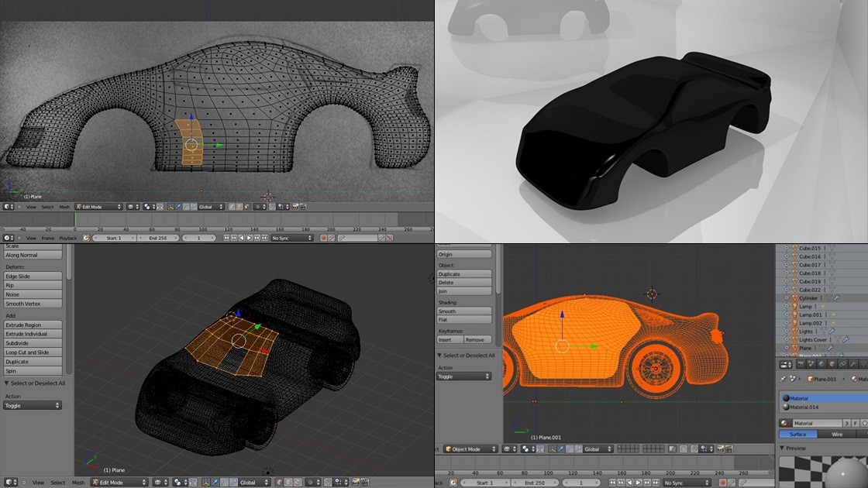This screenshot has height=488, width=868.
Task: Click the render icon in bottom-right viewport header
Action: (x=722, y=448)
